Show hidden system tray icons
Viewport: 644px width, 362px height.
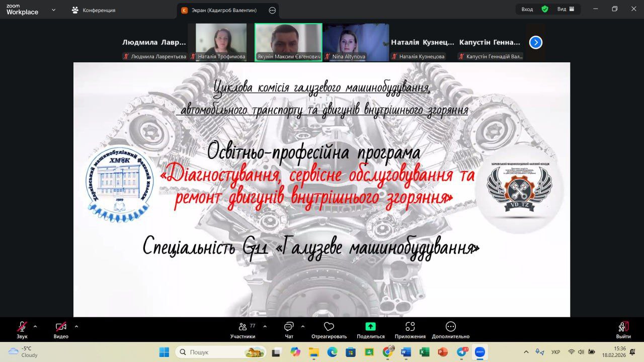(x=526, y=352)
